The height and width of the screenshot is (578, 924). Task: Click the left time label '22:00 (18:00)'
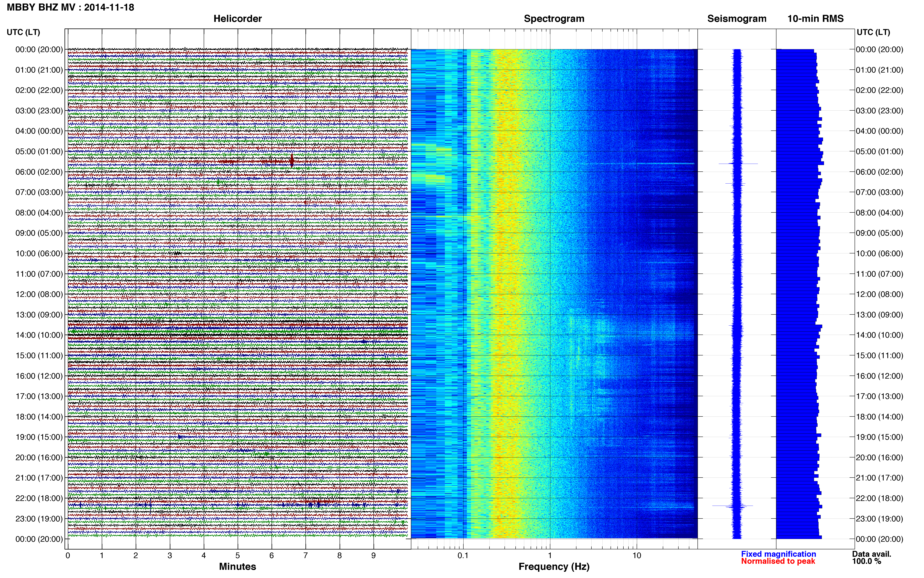39,498
